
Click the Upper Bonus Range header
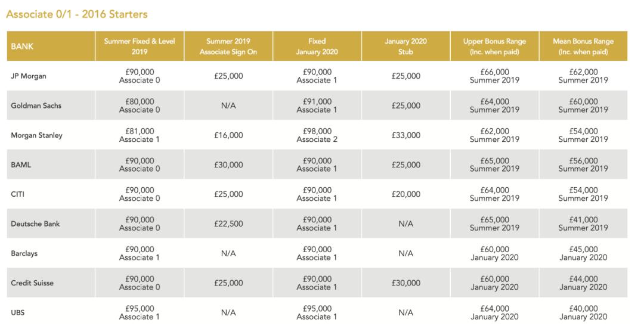coord(494,46)
